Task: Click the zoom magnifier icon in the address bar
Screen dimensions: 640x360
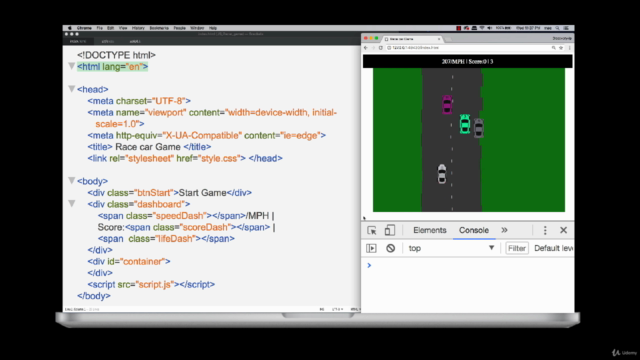Action: [x=553, y=48]
